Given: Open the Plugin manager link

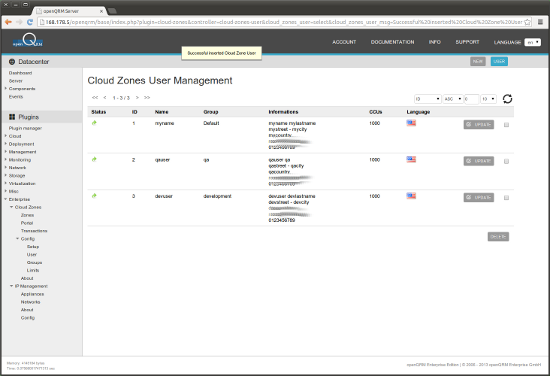Looking at the screenshot, I should [x=25, y=128].
